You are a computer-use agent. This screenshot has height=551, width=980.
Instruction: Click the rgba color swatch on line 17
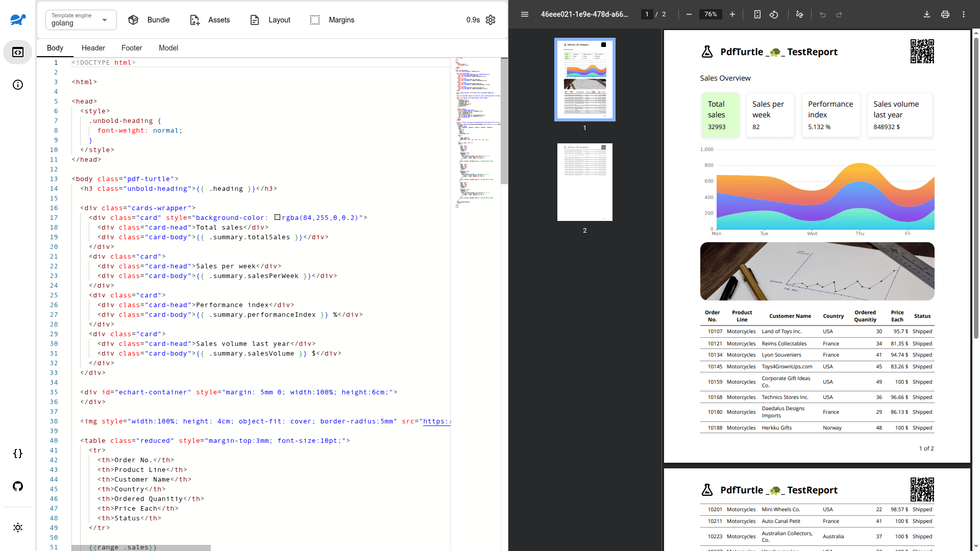pyautogui.click(x=277, y=217)
